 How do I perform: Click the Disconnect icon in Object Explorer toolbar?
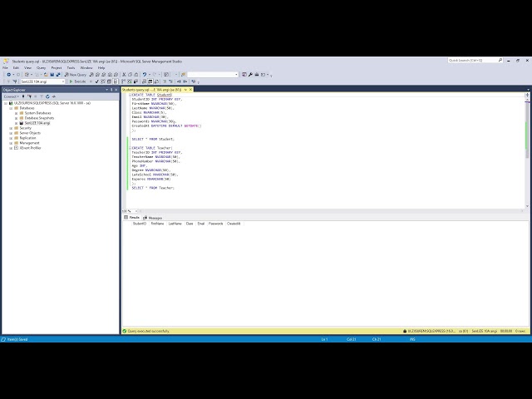(29, 96)
